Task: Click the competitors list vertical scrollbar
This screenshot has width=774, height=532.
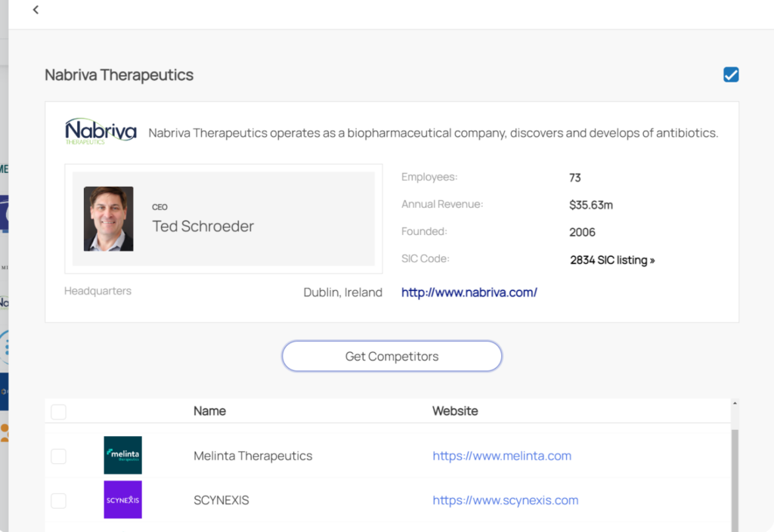Action: [x=735, y=476]
